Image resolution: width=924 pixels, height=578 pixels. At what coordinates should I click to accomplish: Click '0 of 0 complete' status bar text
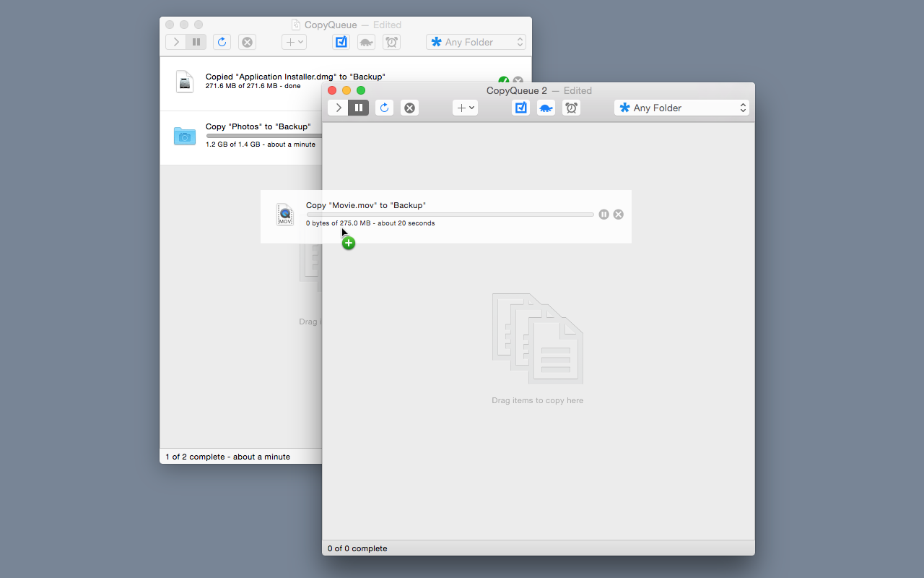pos(357,548)
